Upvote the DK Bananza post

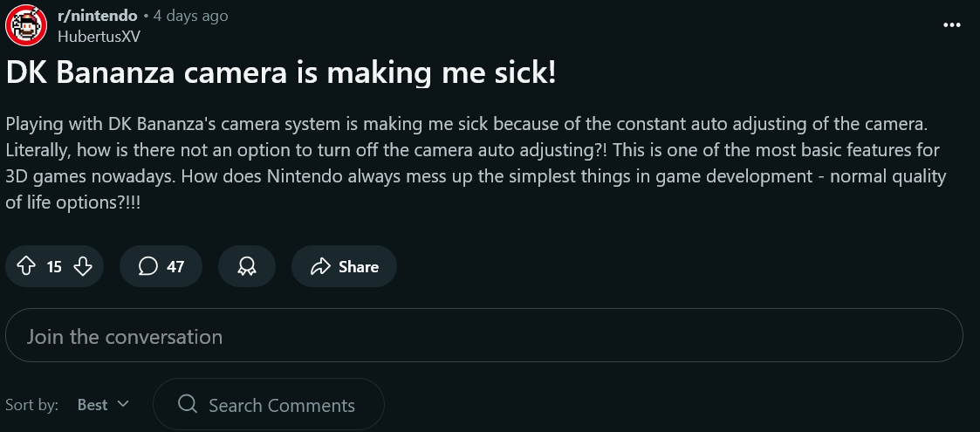(x=25, y=267)
